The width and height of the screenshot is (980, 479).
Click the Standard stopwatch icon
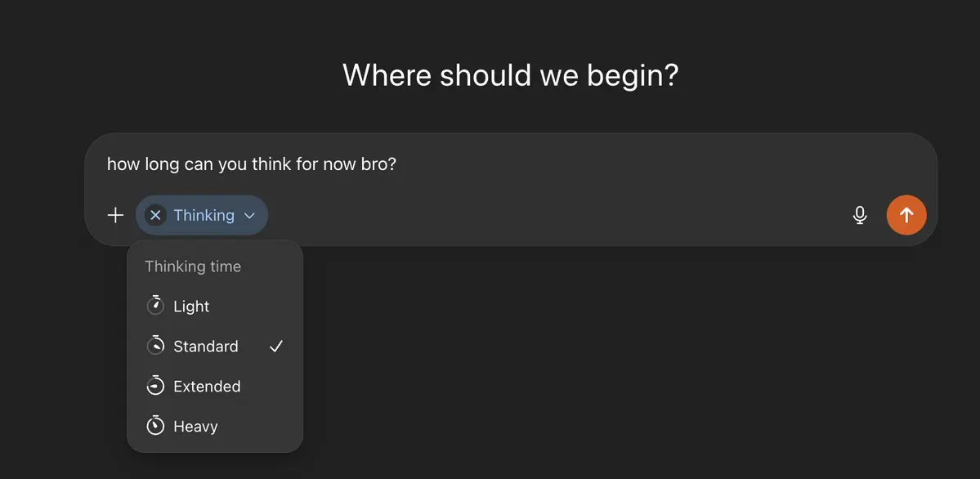pyautogui.click(x=155, y=346)
